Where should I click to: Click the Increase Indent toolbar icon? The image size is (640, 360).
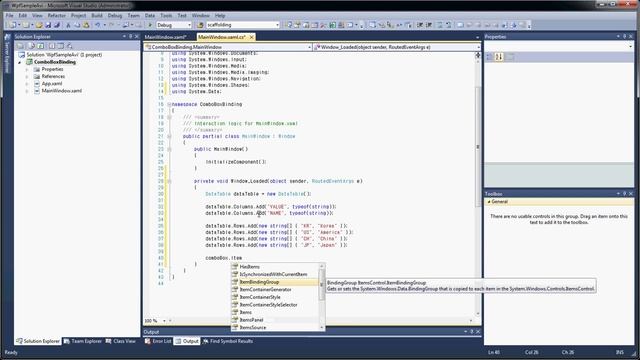(429, 25)
